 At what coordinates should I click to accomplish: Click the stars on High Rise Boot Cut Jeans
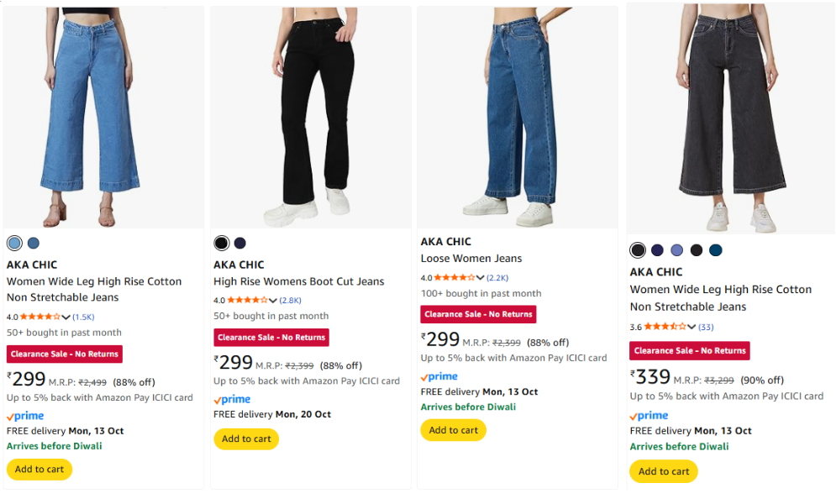[x=248, y=300]
